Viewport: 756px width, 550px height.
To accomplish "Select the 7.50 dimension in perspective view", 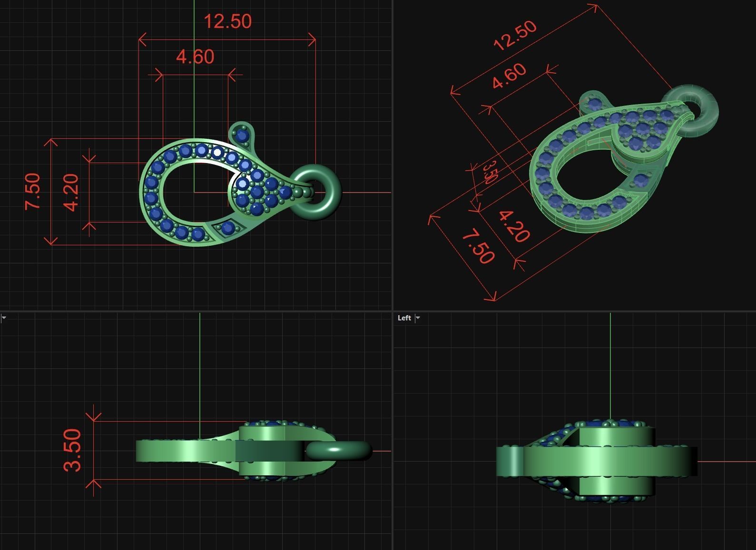I will pos(479,246).
